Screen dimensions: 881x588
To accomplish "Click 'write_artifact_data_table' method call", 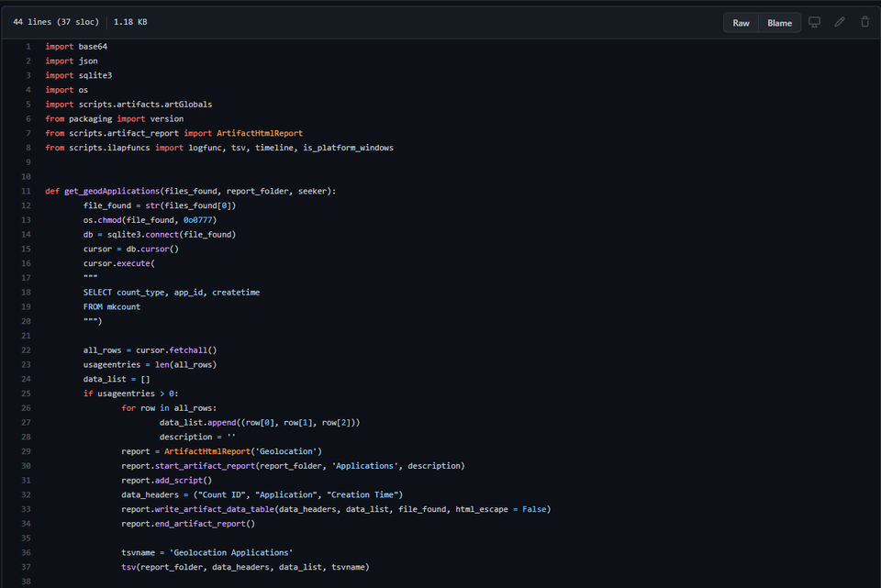I will 214,509.
